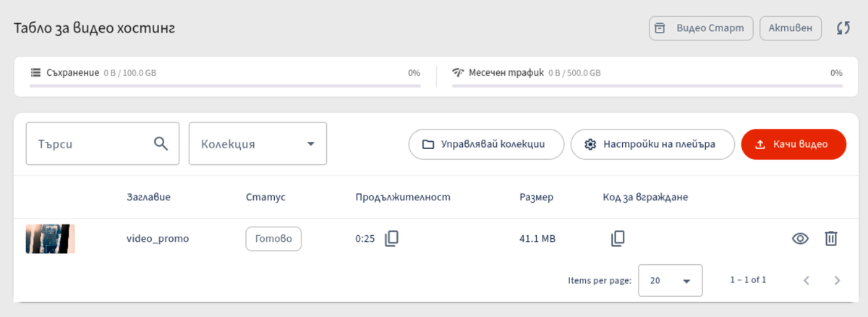Click the Заглавие column header

point(149,197)
